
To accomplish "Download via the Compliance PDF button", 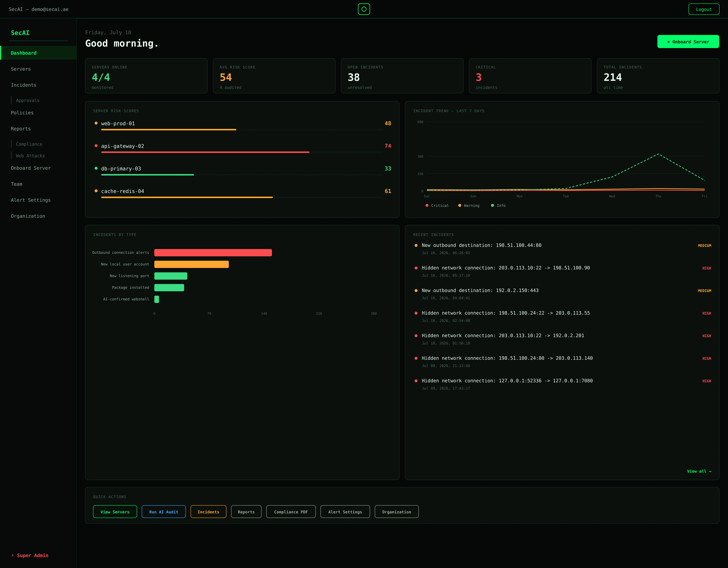I will pyautogui.click(x=291, y=512).
